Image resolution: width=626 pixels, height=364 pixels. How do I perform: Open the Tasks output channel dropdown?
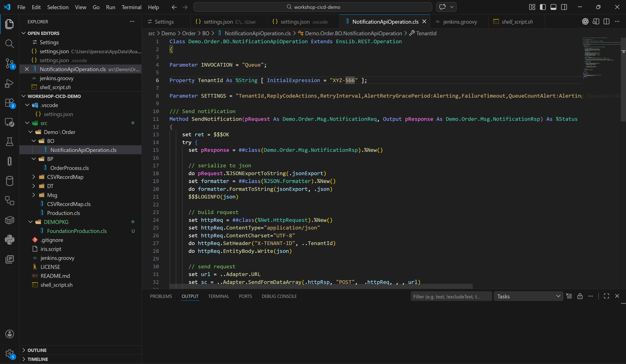click(528, 296)
